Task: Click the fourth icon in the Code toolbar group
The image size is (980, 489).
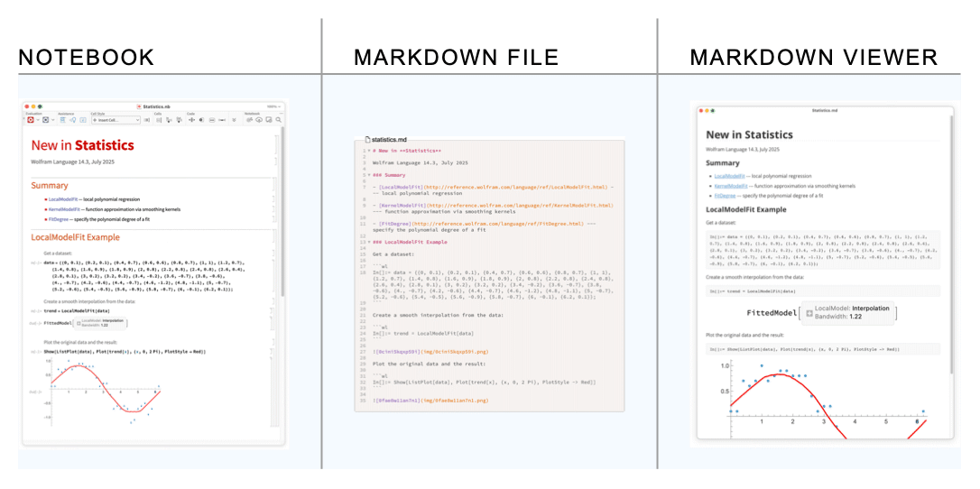Action: (x=222, y=120)
